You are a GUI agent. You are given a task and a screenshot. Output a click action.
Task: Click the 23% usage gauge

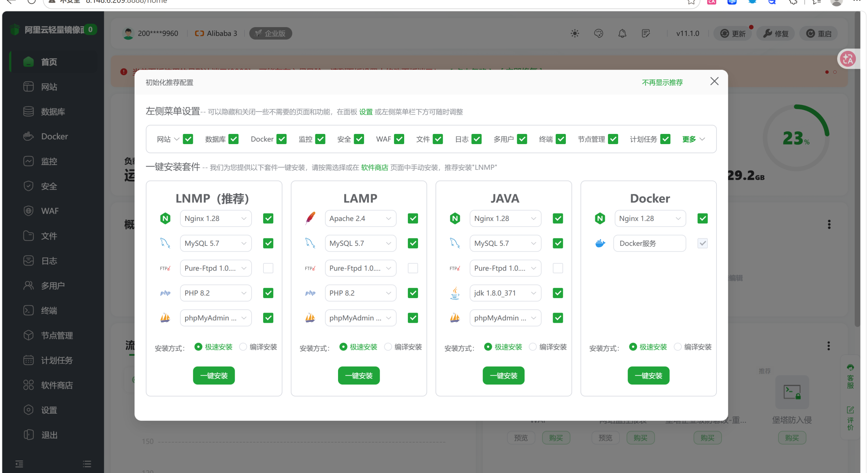pyautogui.click(x=796, y=138)
